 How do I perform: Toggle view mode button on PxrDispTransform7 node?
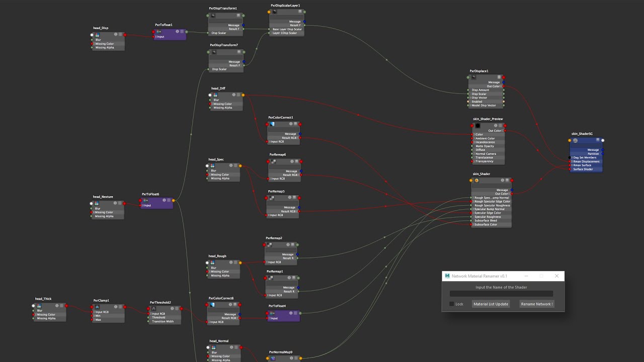[239, 52]
